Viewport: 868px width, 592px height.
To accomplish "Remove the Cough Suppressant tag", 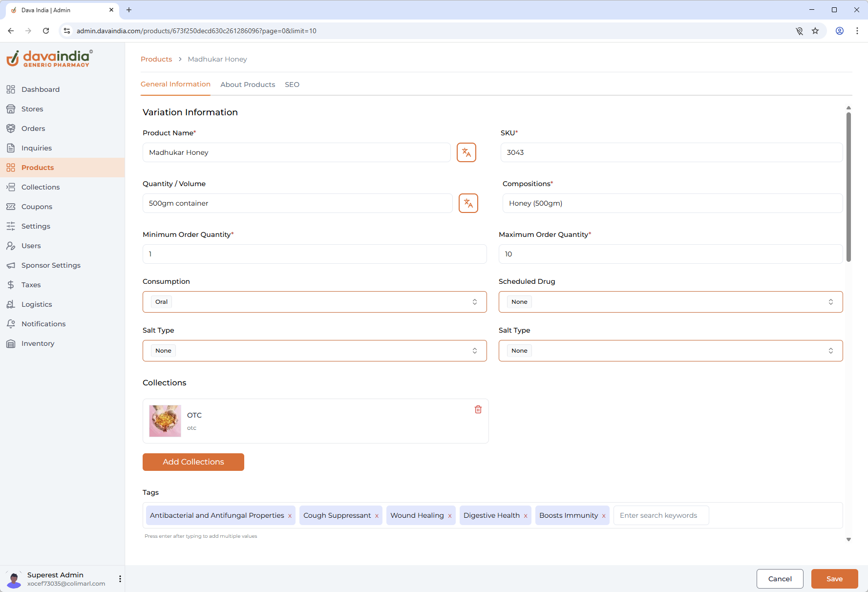I will tap(377, 516).
